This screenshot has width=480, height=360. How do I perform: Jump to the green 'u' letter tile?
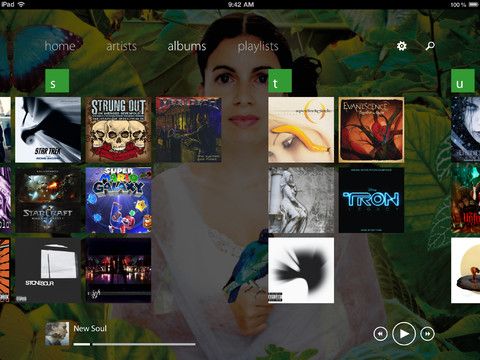pos(463,81)
